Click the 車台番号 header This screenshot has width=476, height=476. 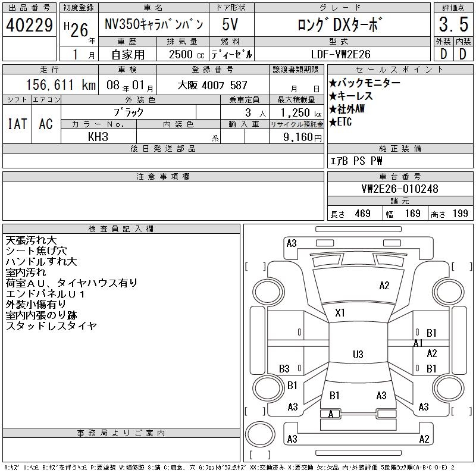coord(400,177)
